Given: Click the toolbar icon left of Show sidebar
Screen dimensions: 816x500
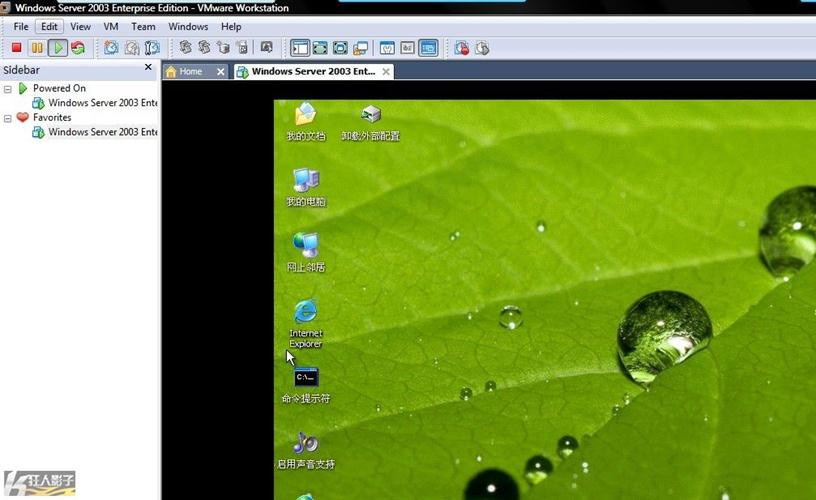Looking at the screenshot, I should [266, 47].
